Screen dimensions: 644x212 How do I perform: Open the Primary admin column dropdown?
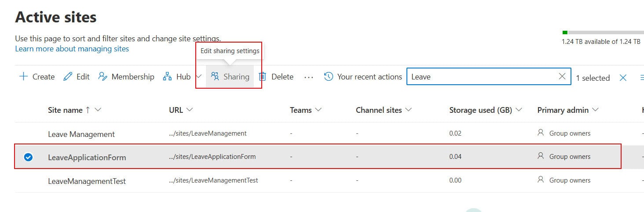[x=596, y=110]
